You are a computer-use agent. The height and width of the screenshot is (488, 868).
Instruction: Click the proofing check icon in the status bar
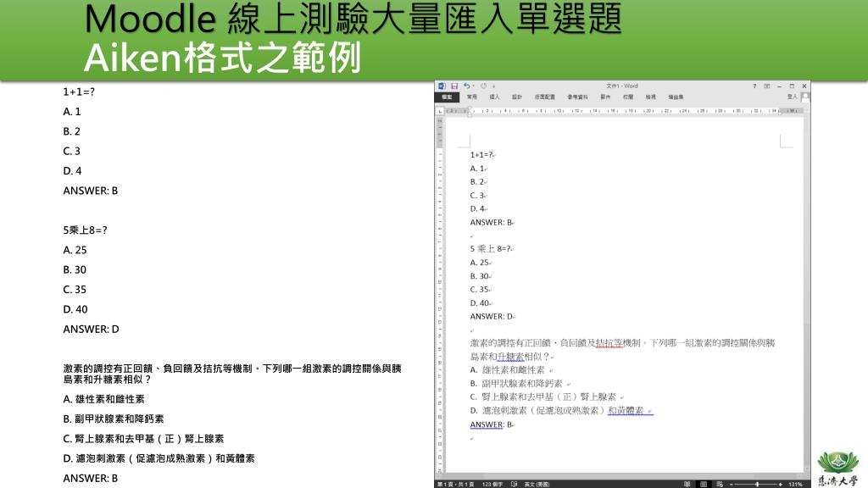coord(515,484)
